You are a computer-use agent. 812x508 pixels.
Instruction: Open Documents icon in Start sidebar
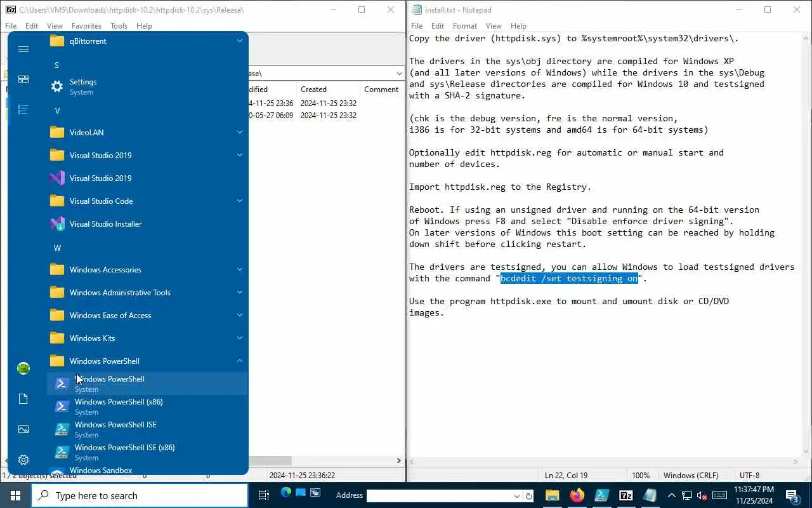click(23, 399)
